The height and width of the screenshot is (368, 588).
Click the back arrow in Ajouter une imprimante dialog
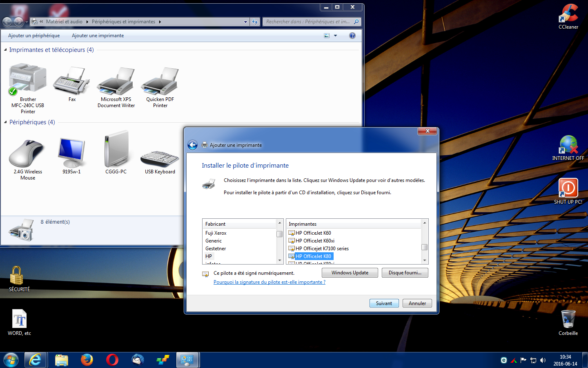click(192, 145)
